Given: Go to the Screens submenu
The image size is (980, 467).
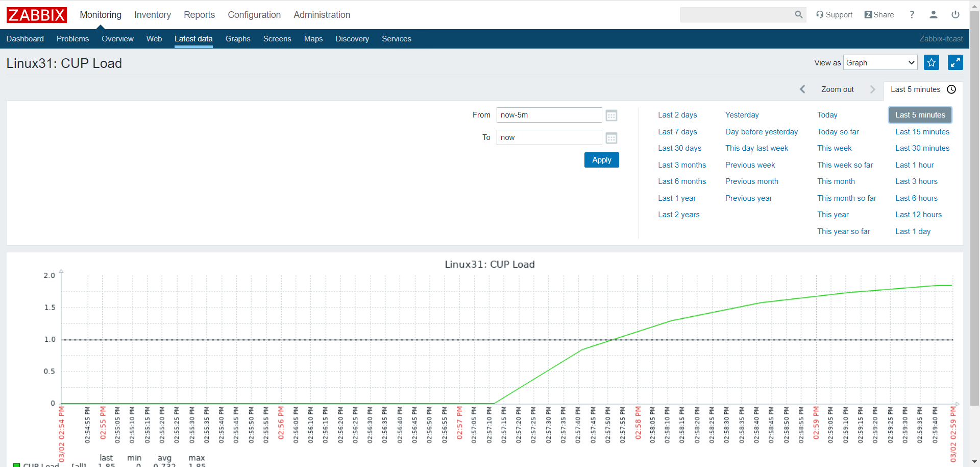Looking at the screenshot, I should pyautogui.click(x=277, y=39).
